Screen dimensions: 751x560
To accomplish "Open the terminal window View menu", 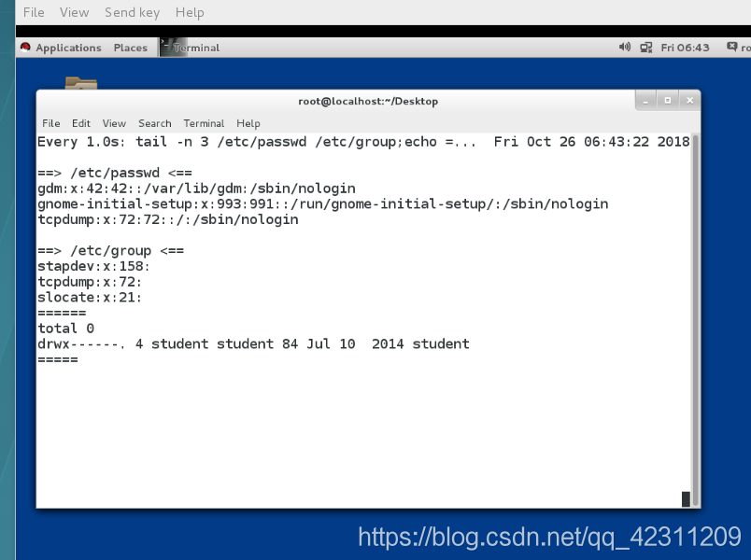I will [114, 123].
